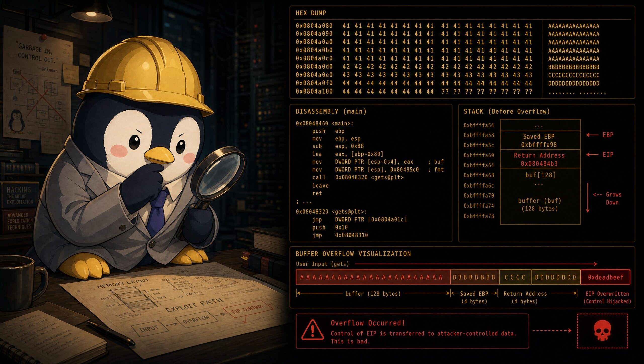Click the DDDDDDDD overflow segment
This screenshot has height=364, width=644.
[x=556, y=277]
